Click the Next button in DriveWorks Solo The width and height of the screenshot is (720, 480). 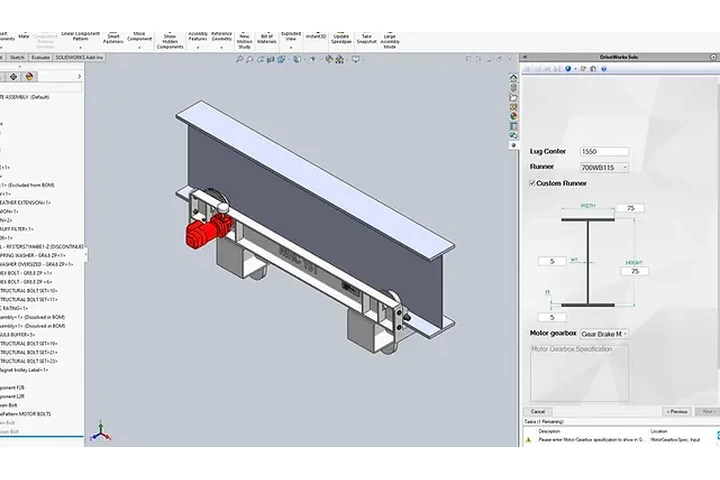[709, 412]
